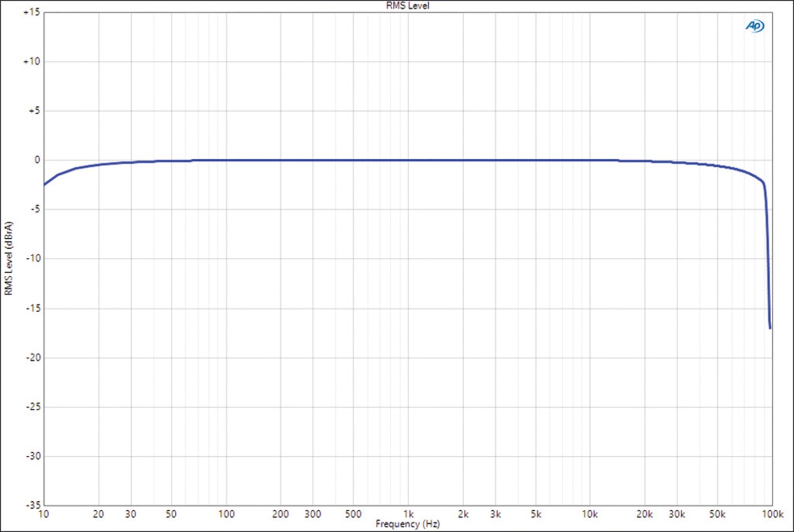The image size is (794, 532).
Task: Click the -35 tick label on the Y axis
Action: coord(33,505)
